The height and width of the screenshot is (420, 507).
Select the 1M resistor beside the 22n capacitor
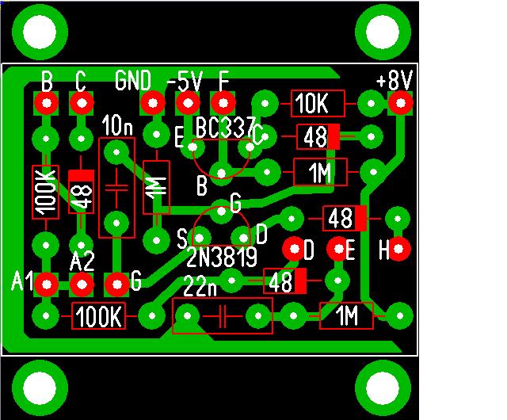click(347, 316)
